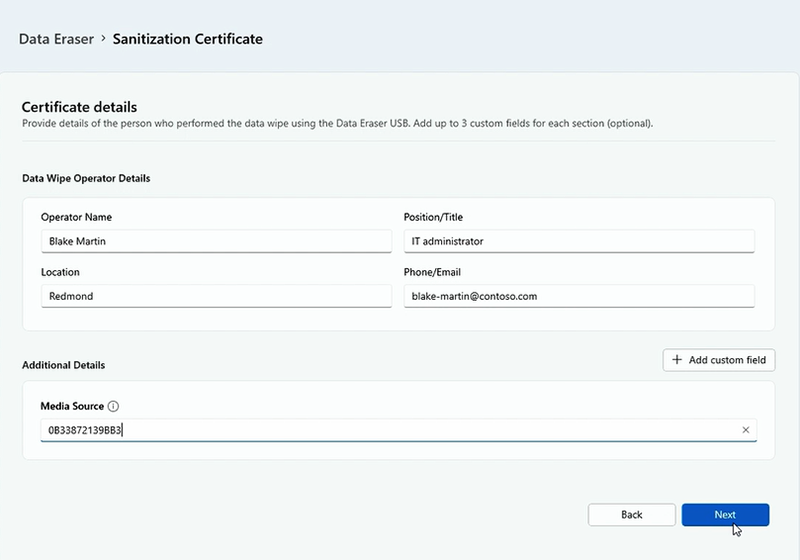The height and width of the screenshot is (560, 800).
Task: Click the Media Source label
Action: point(72,407)
